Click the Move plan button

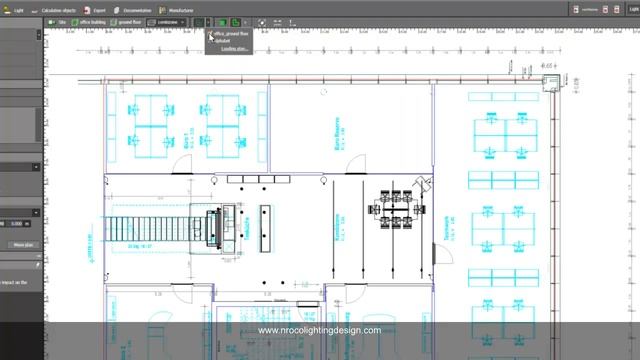23,245
